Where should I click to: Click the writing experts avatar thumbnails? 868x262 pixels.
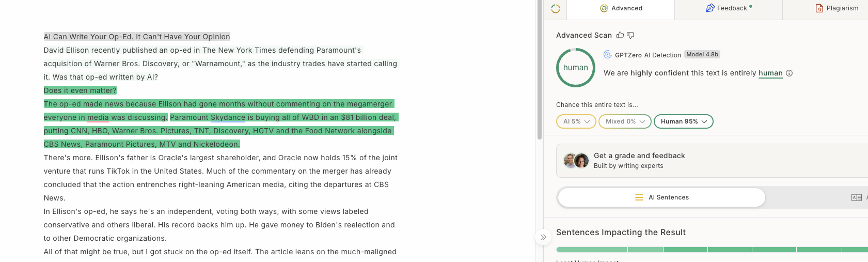576,161
